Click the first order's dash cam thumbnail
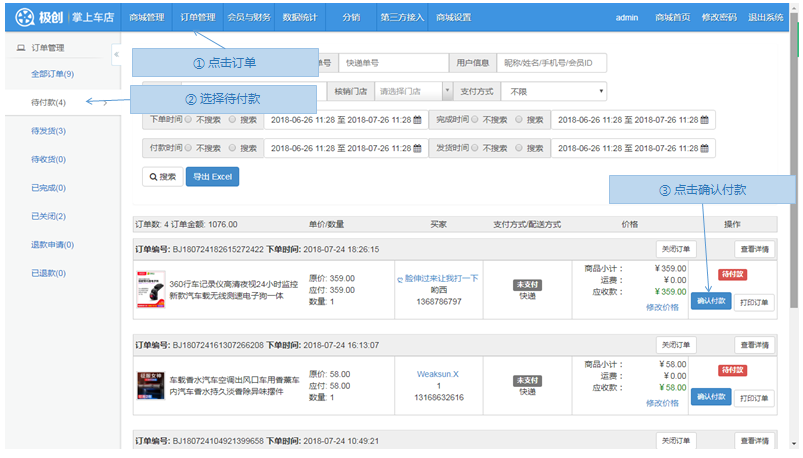This screenshot has height=458, width=803. click(149, 289)
